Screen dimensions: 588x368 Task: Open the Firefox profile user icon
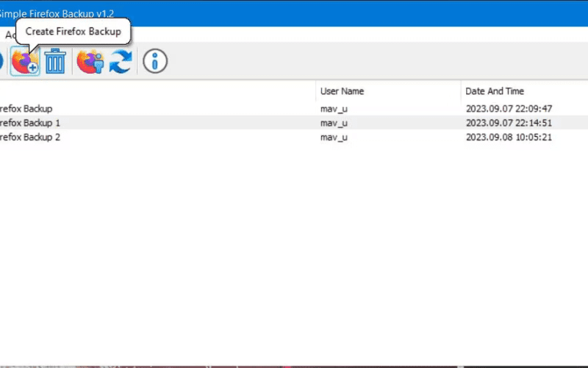pos(90,61)
